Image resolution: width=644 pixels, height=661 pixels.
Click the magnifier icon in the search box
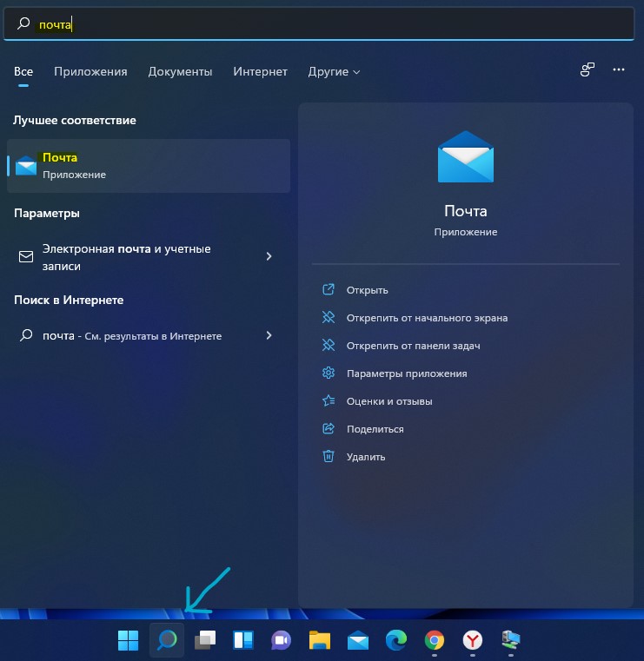point(23,23)
